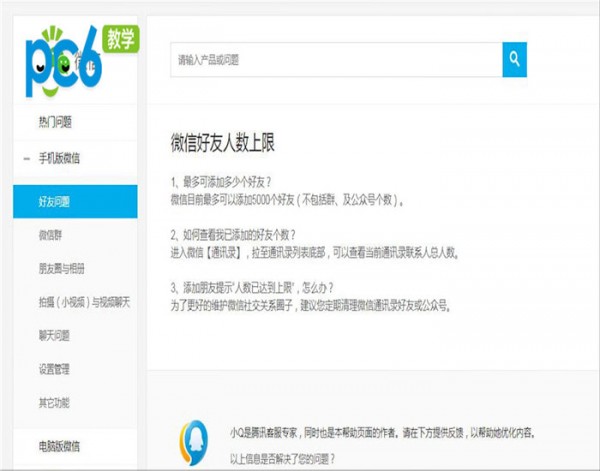
Task: Open 朋友圈与相册 in the sidebar
Action: [62, 269]
